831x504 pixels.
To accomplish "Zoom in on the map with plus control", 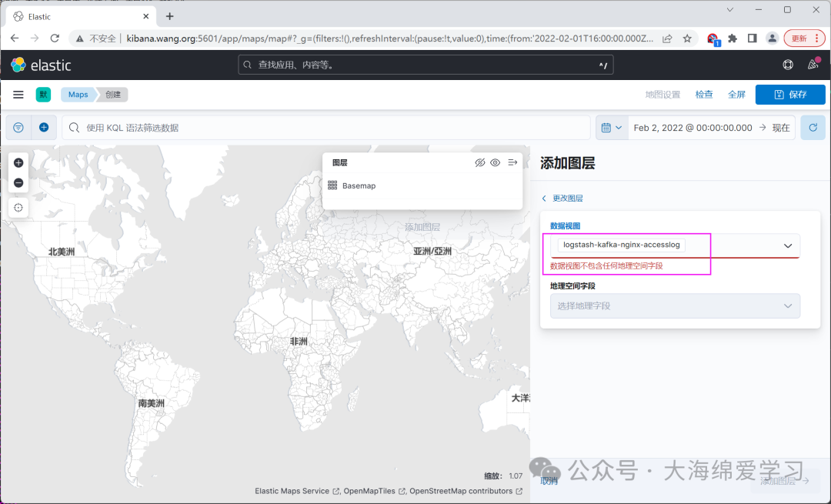I will tap(18, 162).
